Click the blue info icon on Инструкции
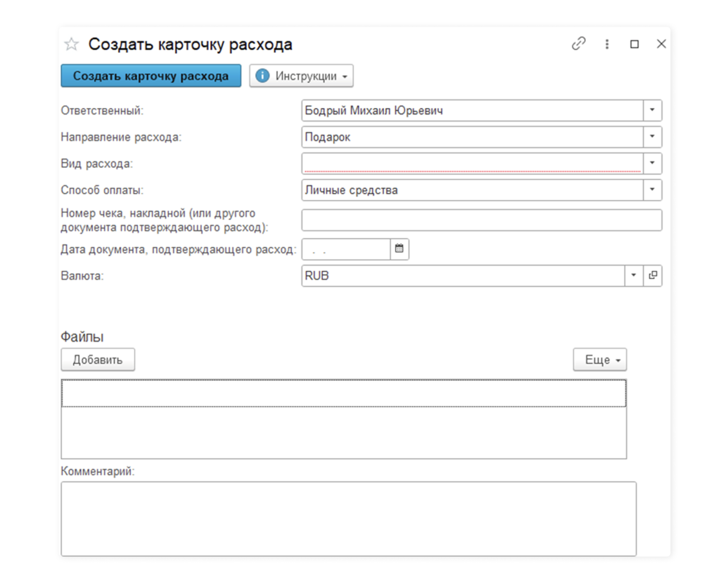Screen dimensions: 728x582 (x=262, y=76)
